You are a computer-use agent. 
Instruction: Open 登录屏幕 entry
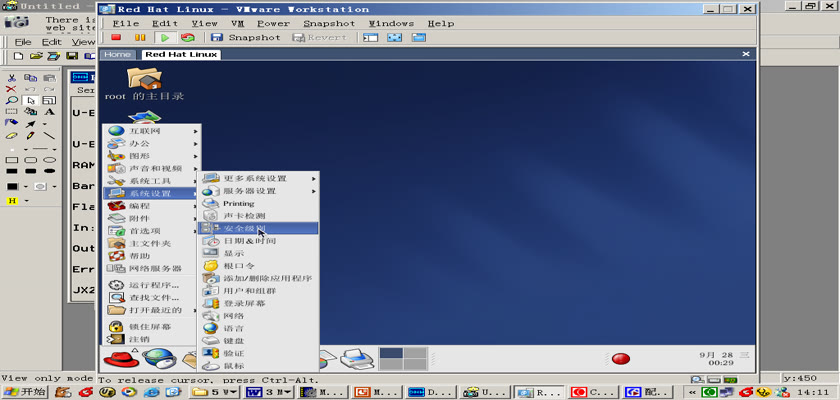point(259,304)
